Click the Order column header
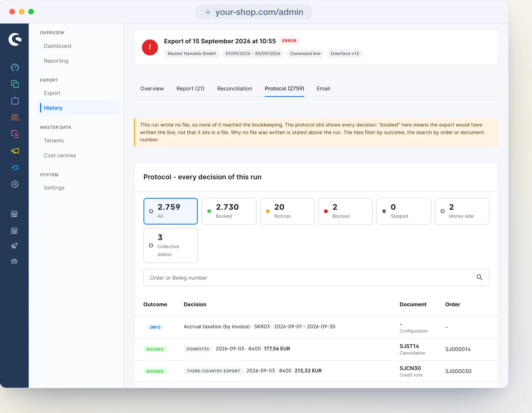The width and height of the screenshot is (532, 413). click(x=453, y=304)
